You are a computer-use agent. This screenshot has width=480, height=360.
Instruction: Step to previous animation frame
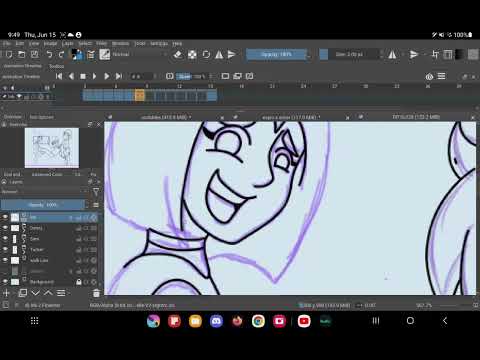[x=71, y=76]
